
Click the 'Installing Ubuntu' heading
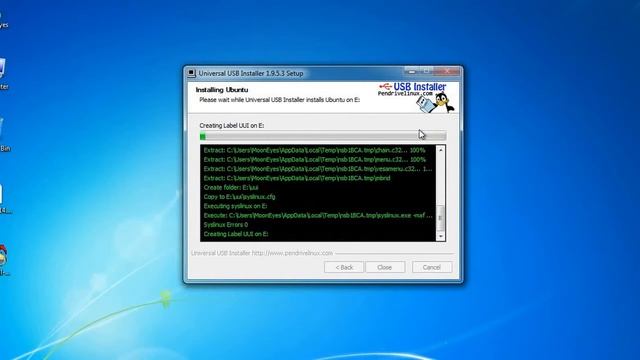[222, 90]
